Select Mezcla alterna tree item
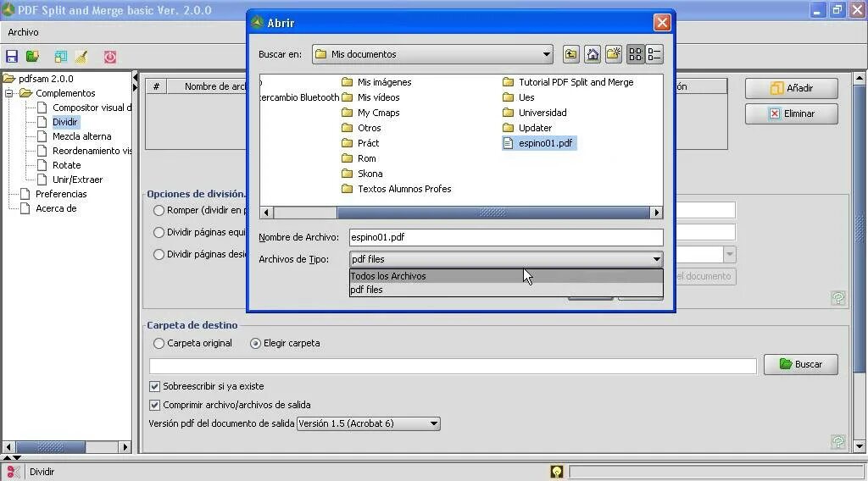The image size is (868, 481). click(81, 136)
